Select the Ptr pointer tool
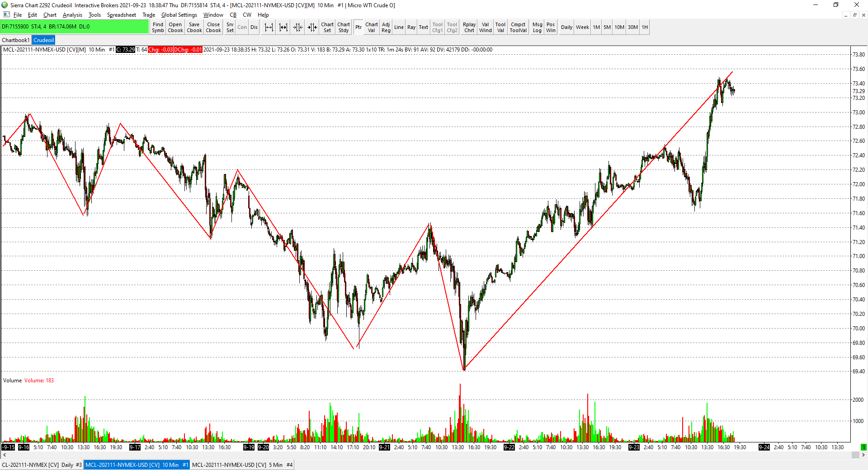The image size is (868, 470). 359,28
